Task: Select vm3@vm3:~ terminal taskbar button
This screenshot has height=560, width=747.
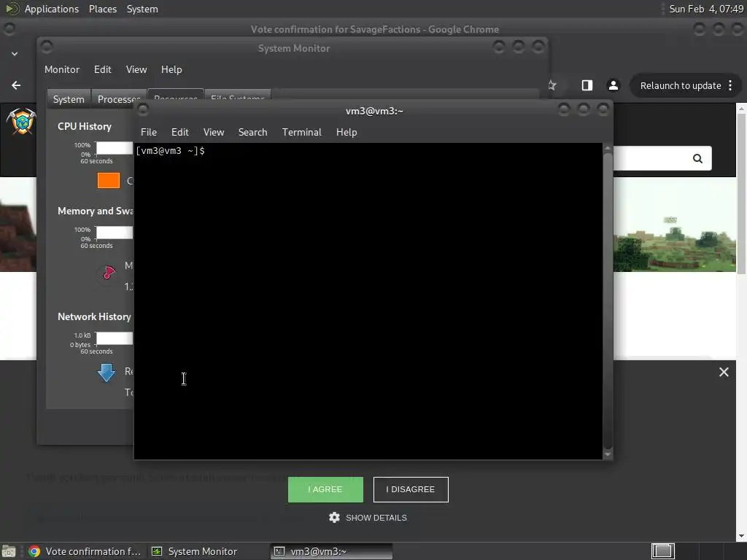Action: click(332, 551)
